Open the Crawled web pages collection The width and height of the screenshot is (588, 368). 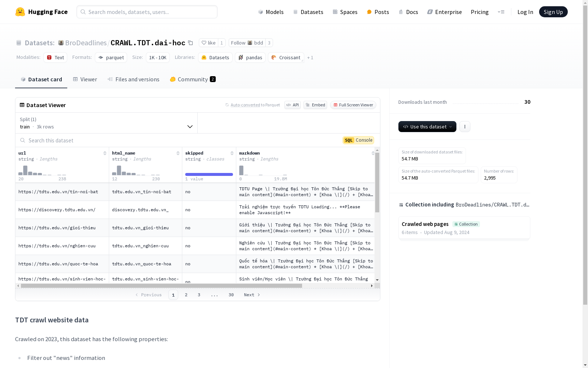[464, 228]
